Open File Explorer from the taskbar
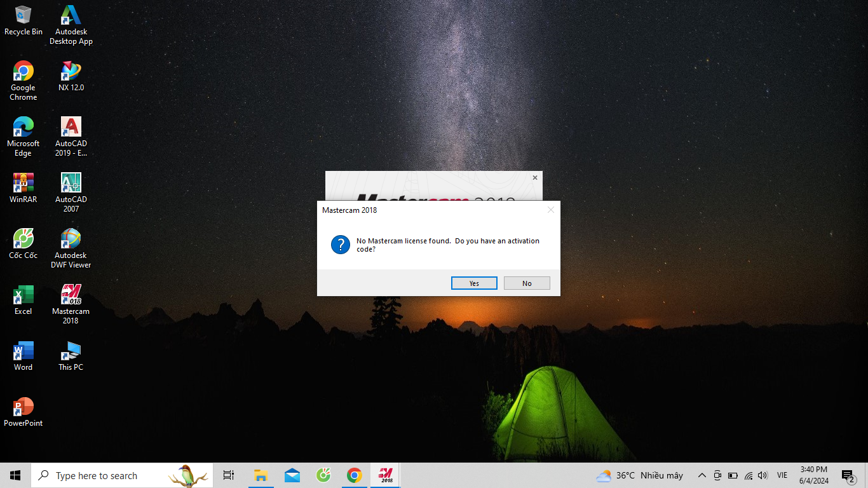This screenshot has width=868, height=488. [261, 475]
